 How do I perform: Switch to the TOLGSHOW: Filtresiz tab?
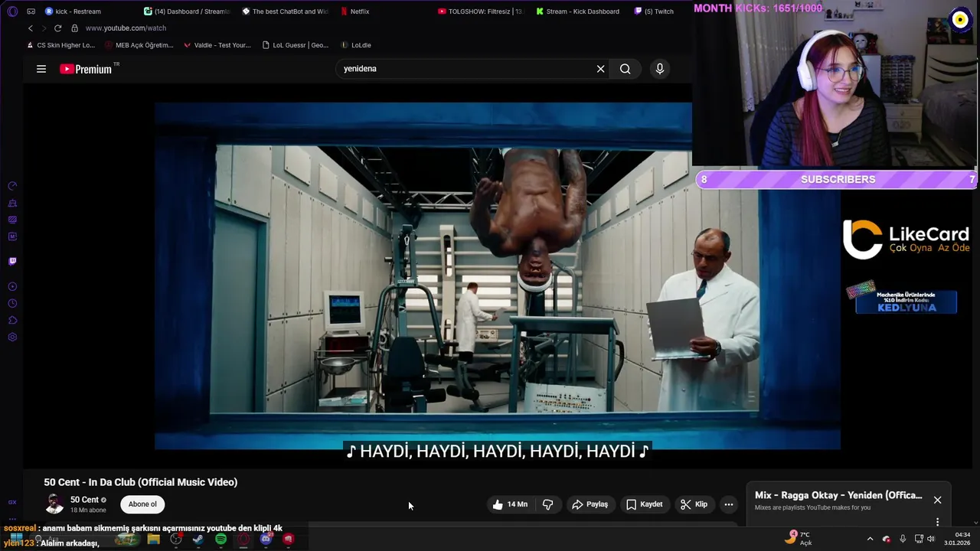click(x=481, y=11)
